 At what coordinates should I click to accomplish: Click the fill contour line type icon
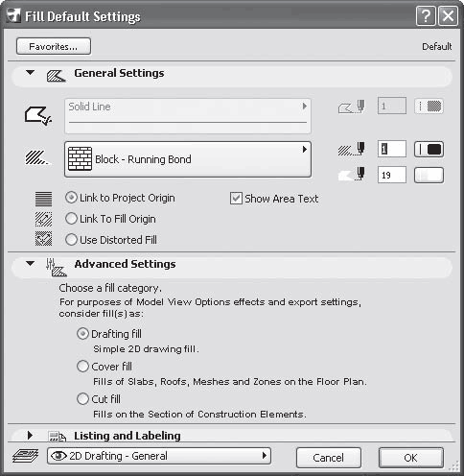[x=38, y=115]
